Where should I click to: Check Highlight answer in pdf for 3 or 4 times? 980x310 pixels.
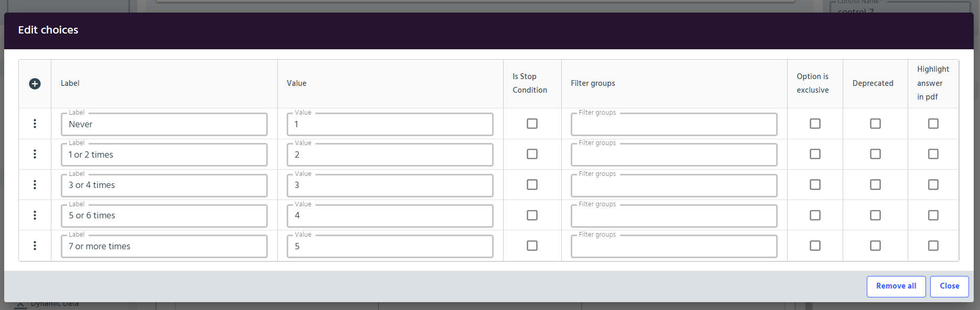tap(933, 184)
